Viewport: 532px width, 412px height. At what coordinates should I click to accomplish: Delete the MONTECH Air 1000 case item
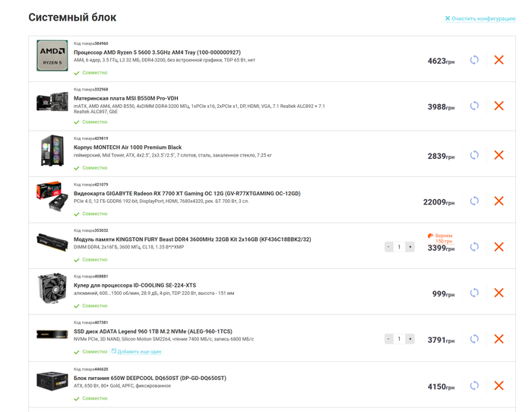click(499, 155)
